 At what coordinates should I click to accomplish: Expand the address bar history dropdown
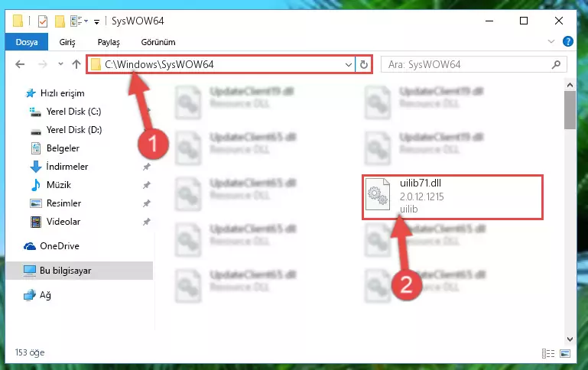349,64
